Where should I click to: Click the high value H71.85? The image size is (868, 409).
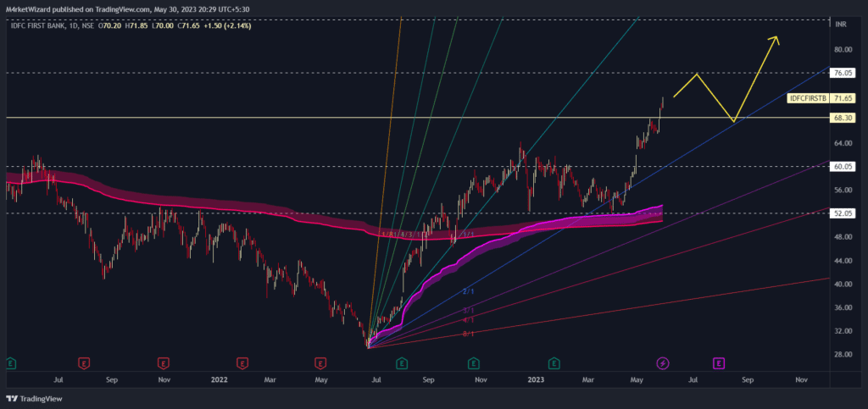(136, 25)
